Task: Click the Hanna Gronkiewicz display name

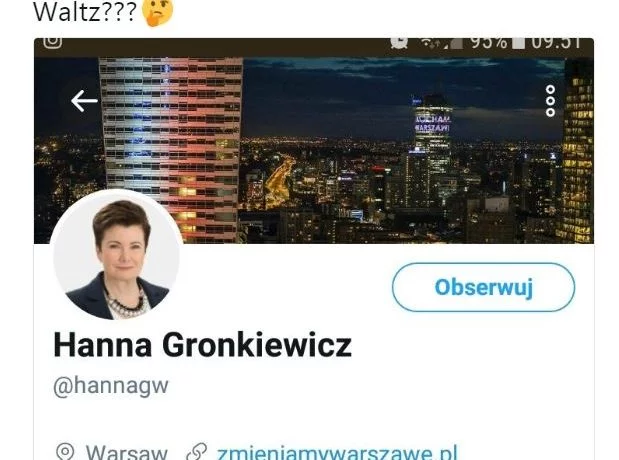Action: pos(202,345)
